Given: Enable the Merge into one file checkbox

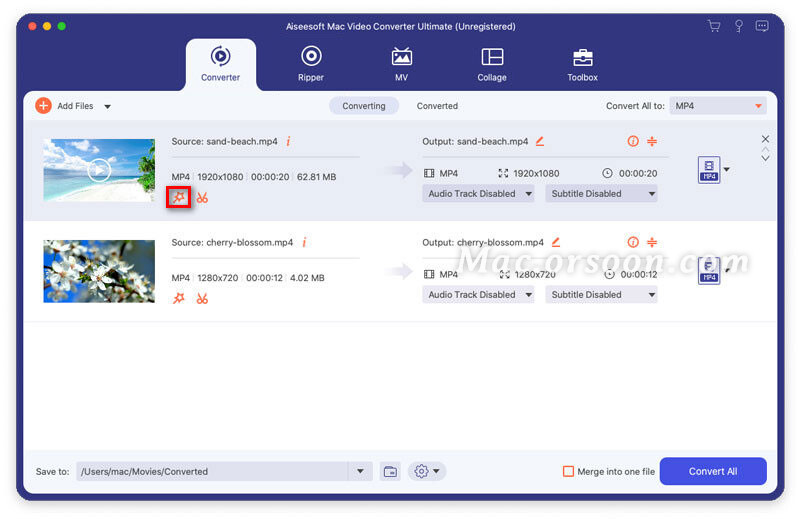Looking at the screenshot, I should pyautogui.click(x=568, y=471).
